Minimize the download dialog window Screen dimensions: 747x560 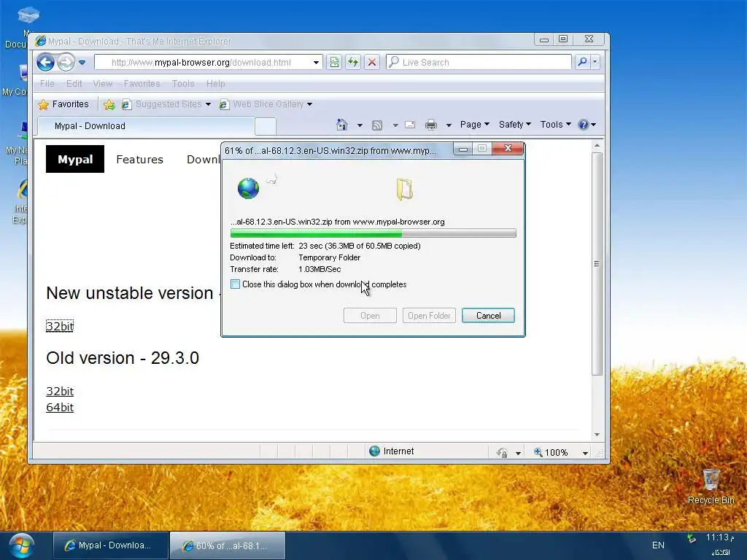tap(462, 149)
